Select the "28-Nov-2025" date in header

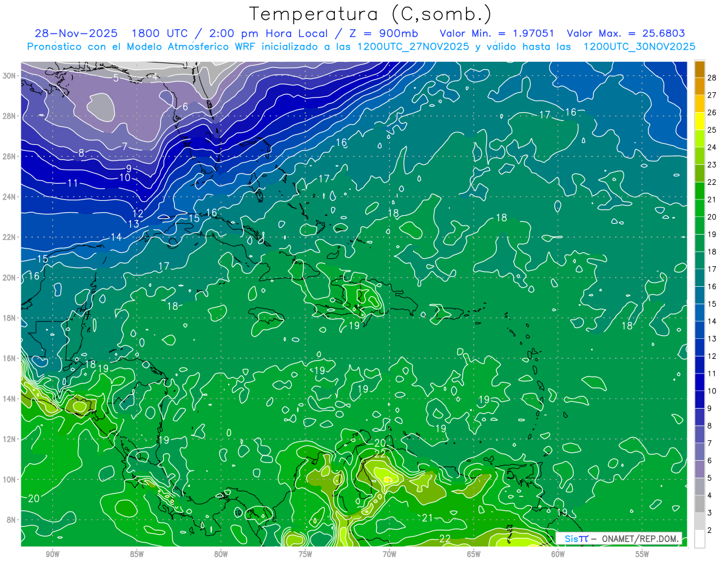click(76, 33)
